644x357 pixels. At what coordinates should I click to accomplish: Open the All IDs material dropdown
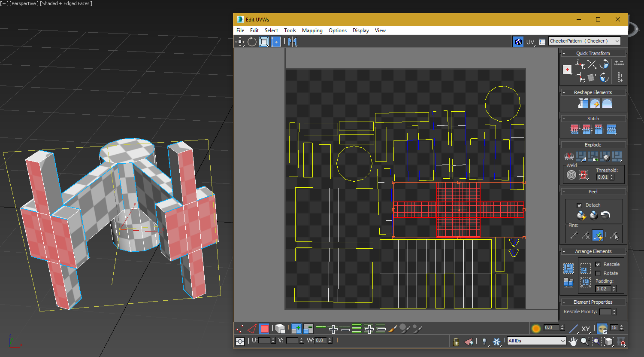pos(536,341)
